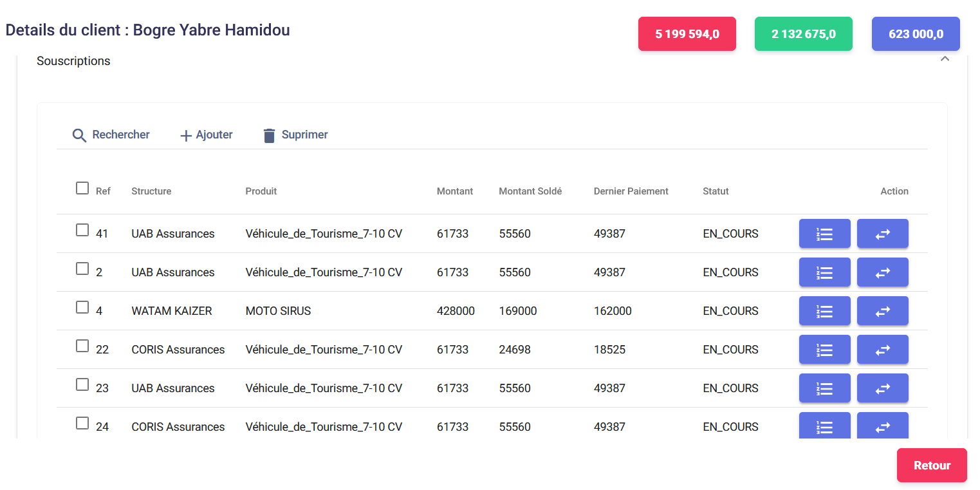The image size is (980, 490).
Task: Click the Montant Soldé column header
Action: coord(530,191)
